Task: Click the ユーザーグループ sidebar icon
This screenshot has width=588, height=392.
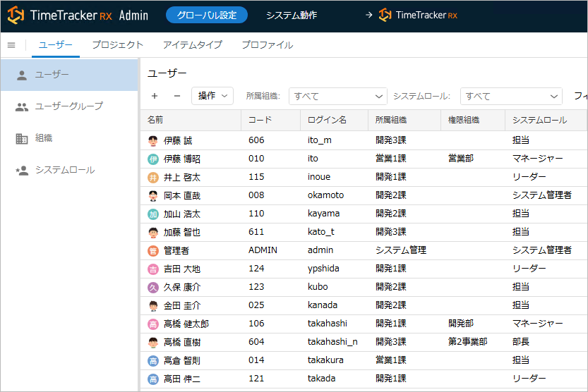Action: tap(22, 106)
